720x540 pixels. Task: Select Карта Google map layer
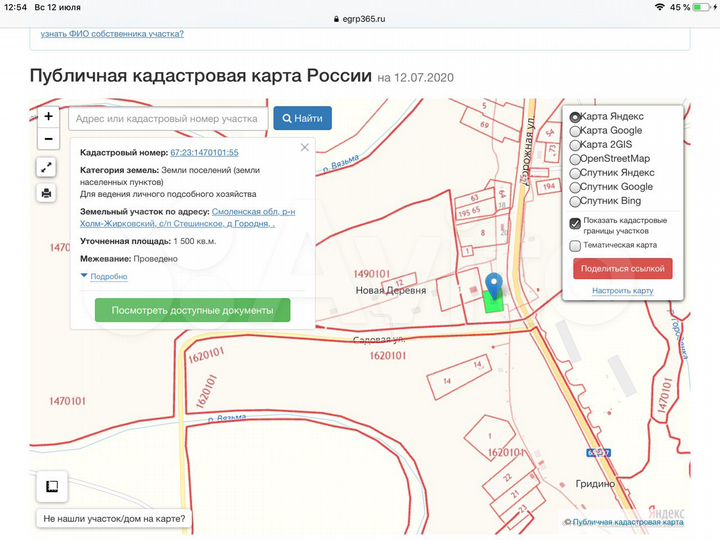(x=575, y=131)
